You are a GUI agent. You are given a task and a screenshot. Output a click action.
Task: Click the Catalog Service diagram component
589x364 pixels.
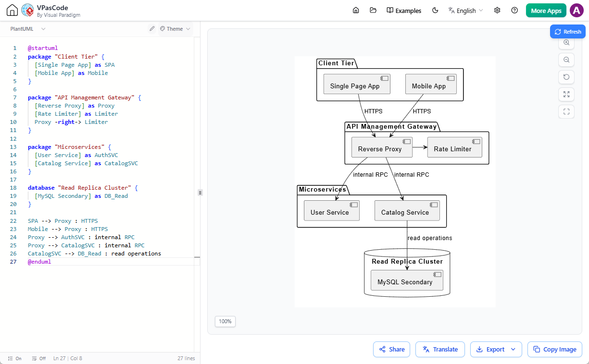tap(407, 210)
